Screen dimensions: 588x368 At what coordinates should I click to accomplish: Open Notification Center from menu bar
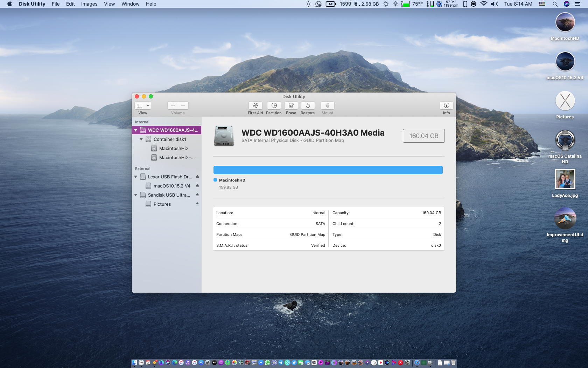click(x=576, y=4)
